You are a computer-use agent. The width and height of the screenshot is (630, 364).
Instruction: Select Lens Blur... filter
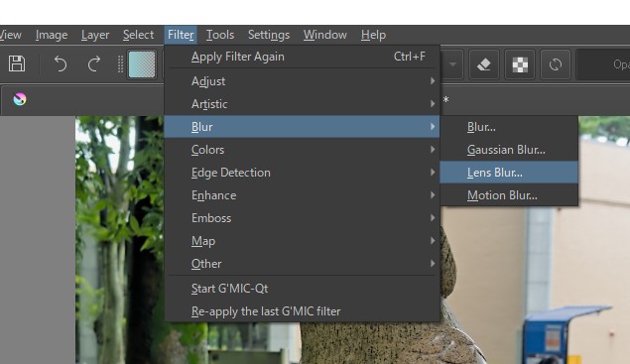click(509, 173)
